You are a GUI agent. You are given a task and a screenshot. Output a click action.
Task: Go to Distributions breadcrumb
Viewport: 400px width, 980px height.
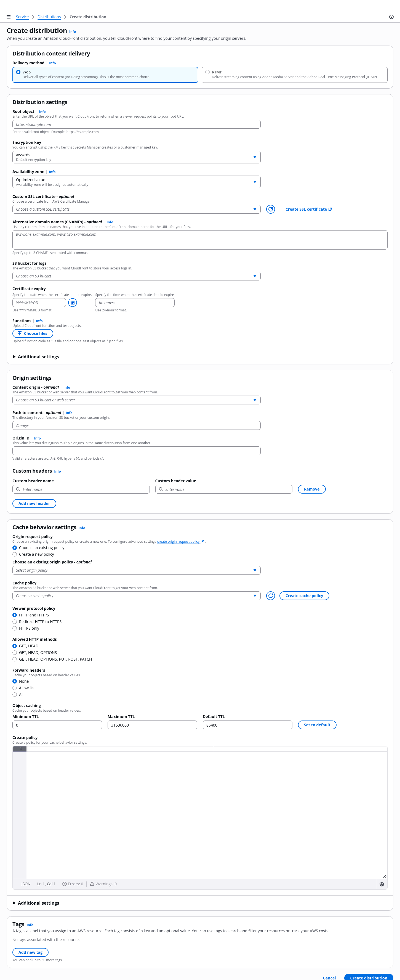coord(49,17)
